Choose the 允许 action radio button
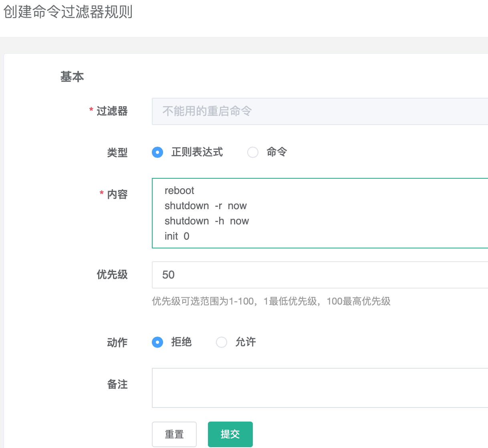The width and height of the screenshot is (488, 448). pyautogui.click(x=222, y=342)
